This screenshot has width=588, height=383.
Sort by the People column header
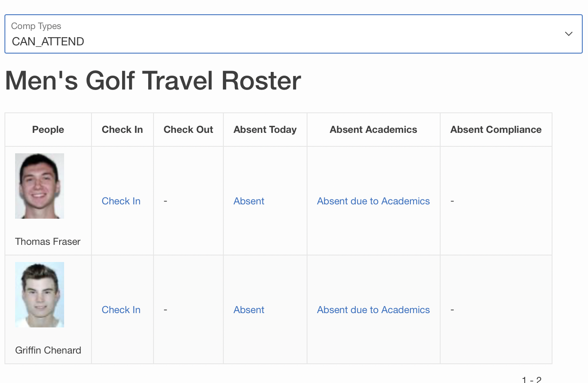pyautogui.click(x=48, y=130)
